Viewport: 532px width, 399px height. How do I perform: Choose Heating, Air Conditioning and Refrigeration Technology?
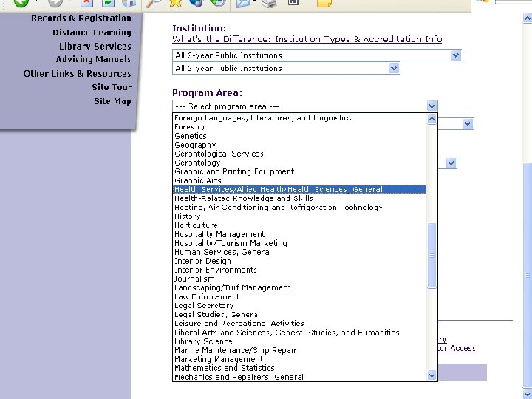tap(299, 207)
